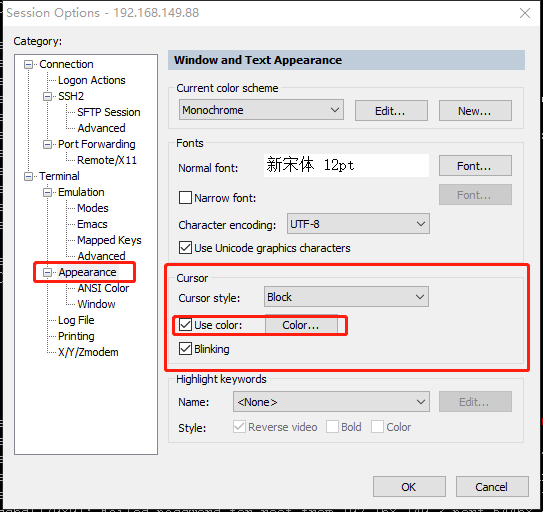Click New... color scheme button

[475, 111]
